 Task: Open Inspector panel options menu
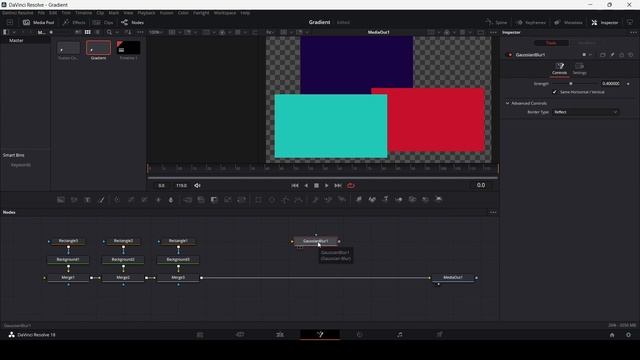(633, 32)
